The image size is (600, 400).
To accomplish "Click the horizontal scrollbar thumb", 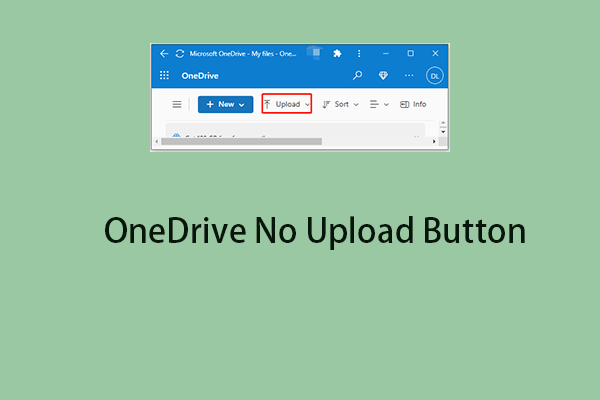I will (x=241, y=142).
